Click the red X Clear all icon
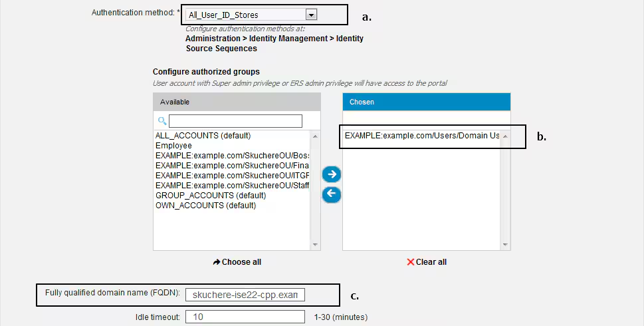This screenshot has height=326, width=644. [x=411, y=262]
